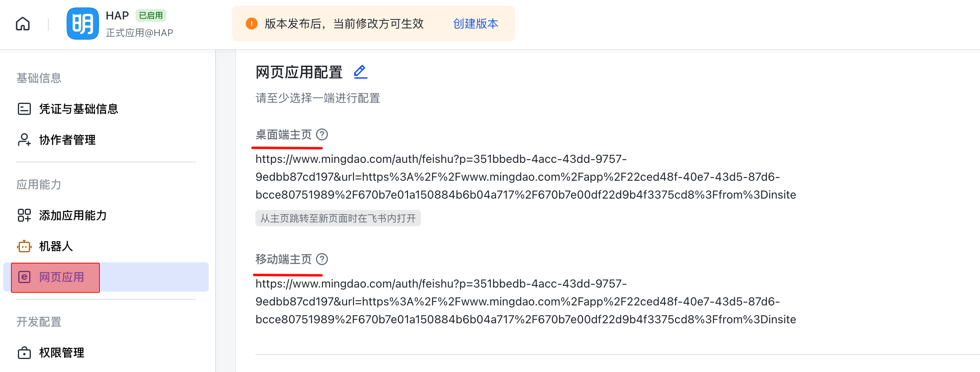Click the 机器人 robot icon
Screen dimensions: 980x372
click(x=24, y=246)
